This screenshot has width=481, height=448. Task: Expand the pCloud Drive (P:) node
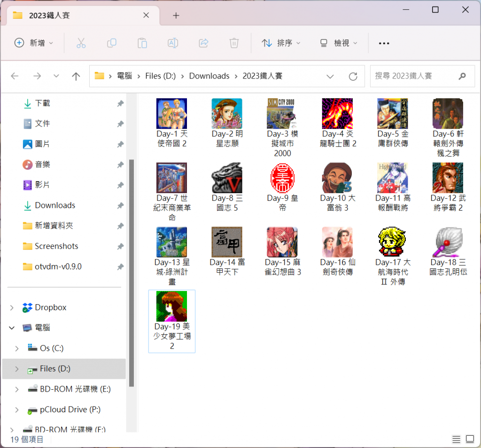tap(17, 409)
